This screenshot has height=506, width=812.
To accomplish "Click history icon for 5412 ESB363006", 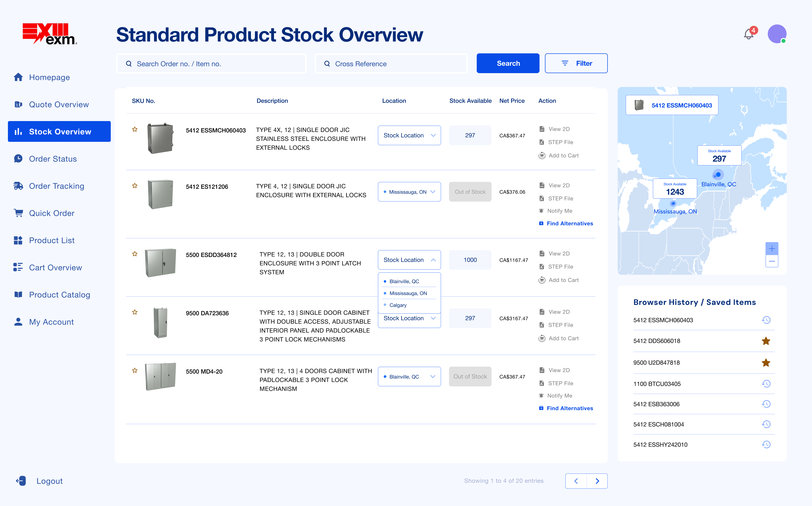I will pos(766,404).
